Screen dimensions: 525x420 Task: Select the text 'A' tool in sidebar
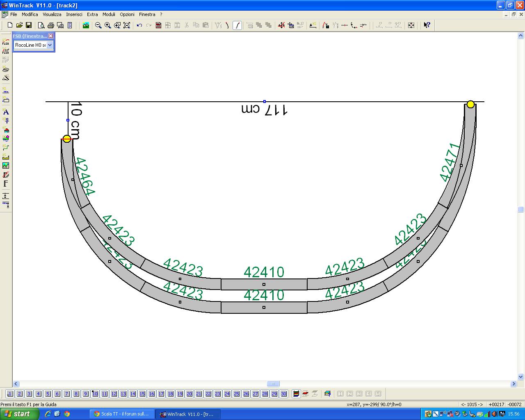[6, 112]
